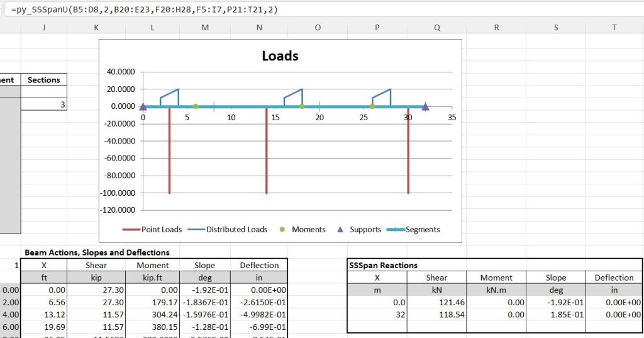Select the red point load line near x=14

coord(267,151)
